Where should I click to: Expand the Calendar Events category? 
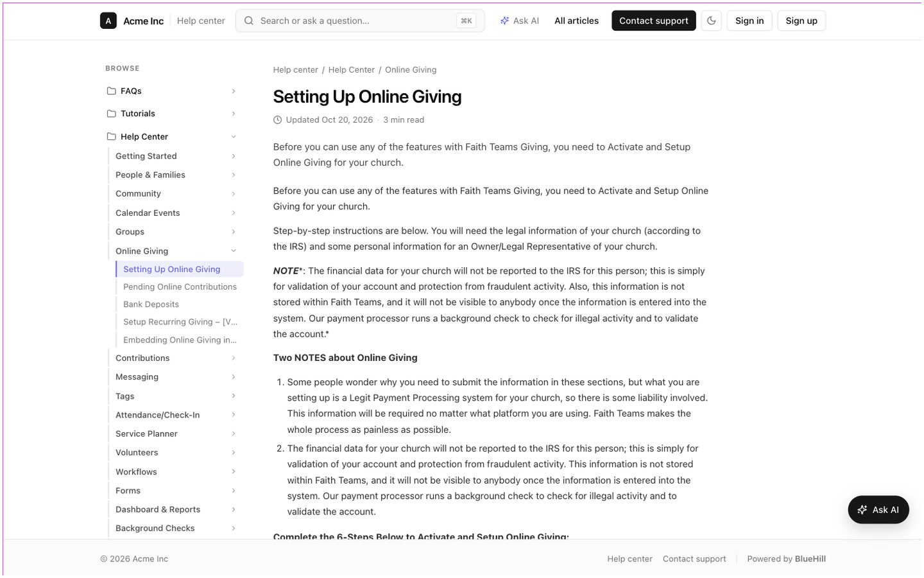coord(176,213)
